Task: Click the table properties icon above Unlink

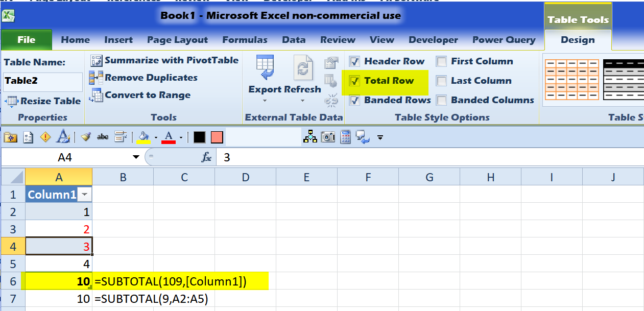Action: (331, 64)
